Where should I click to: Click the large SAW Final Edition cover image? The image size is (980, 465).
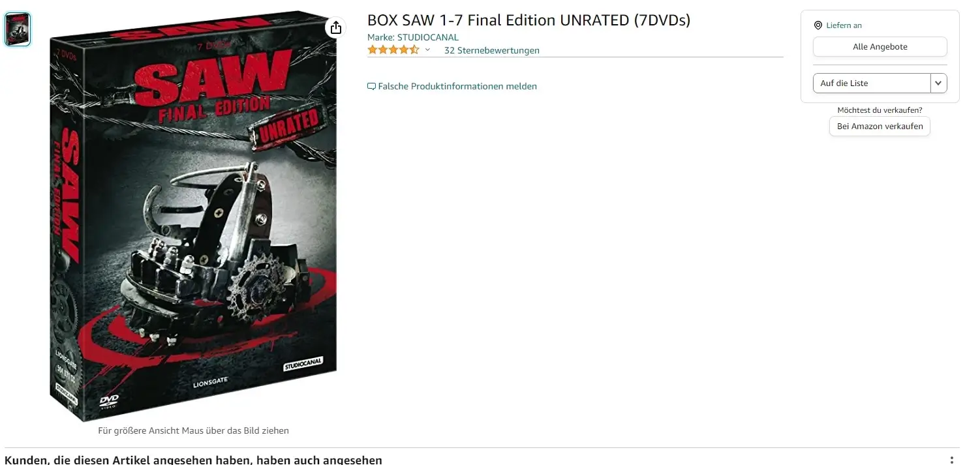pyautogui.click(x=193, y=215)
